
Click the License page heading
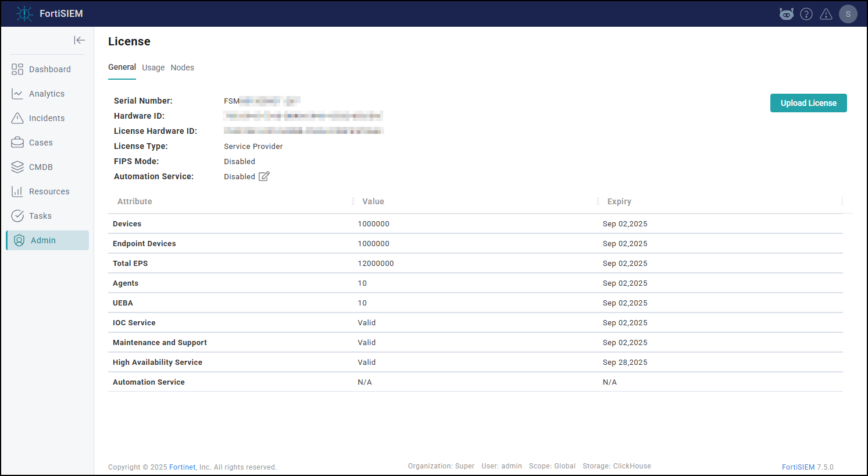coord(129,41)
